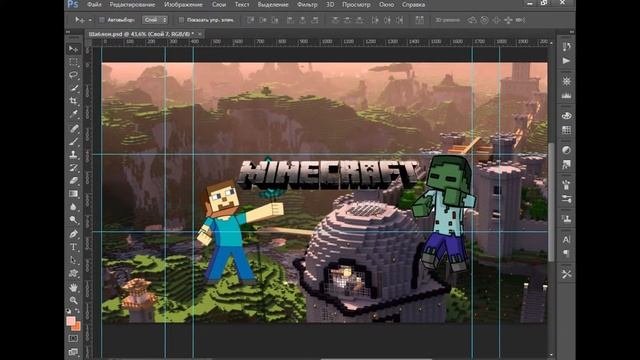Open the Просмотр menu
The width and height of the screenshot is (640, 360).
[356, 5]
